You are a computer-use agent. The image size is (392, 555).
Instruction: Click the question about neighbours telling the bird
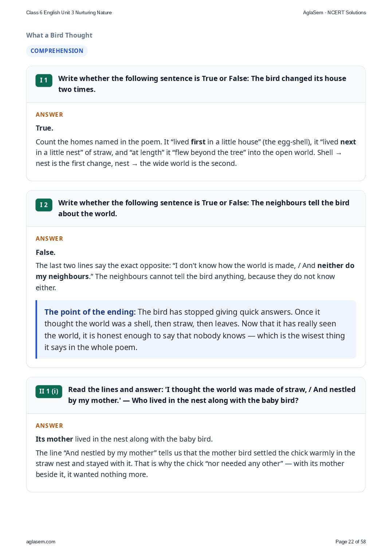[x=204, y=208]
